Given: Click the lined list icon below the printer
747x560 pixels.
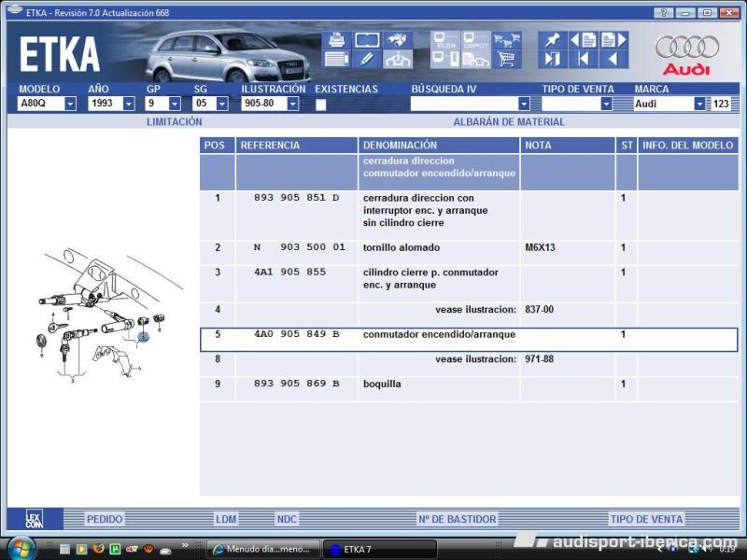Looking at the screenshot, I should (x=337, y=60).
